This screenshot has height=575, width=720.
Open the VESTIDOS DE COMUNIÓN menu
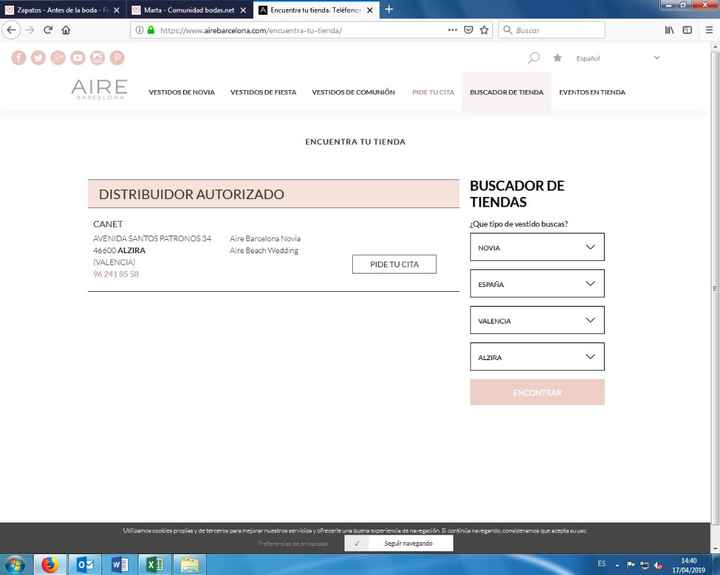coord(353,92)
